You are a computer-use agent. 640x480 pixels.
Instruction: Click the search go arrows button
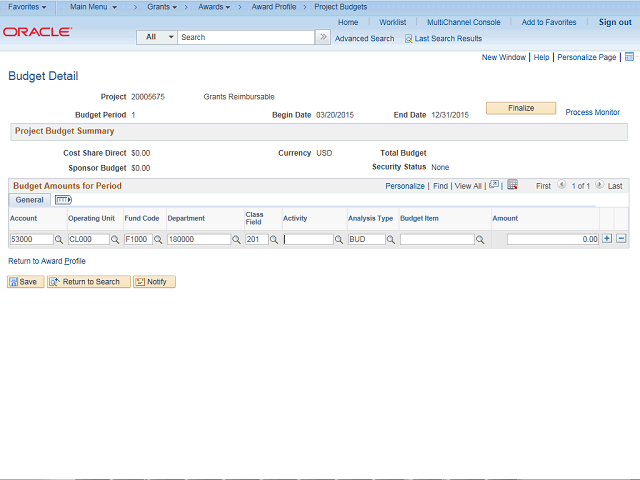323,37
